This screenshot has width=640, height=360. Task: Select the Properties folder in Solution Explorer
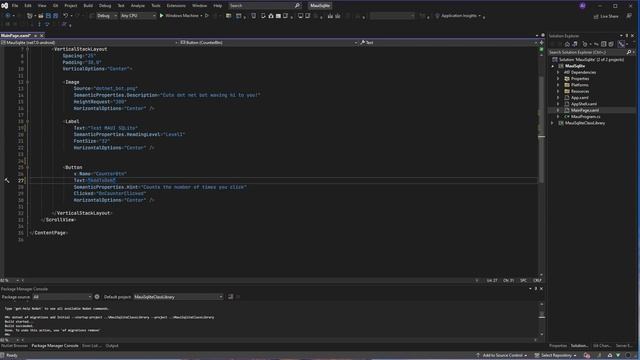pyautogui.click(x=580, y=78)
